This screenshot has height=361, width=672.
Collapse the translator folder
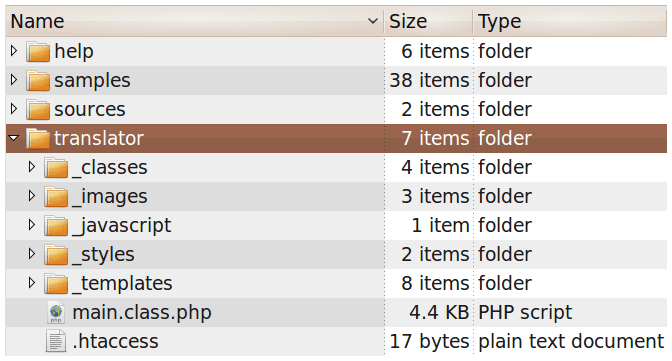(x=14, y=138)
